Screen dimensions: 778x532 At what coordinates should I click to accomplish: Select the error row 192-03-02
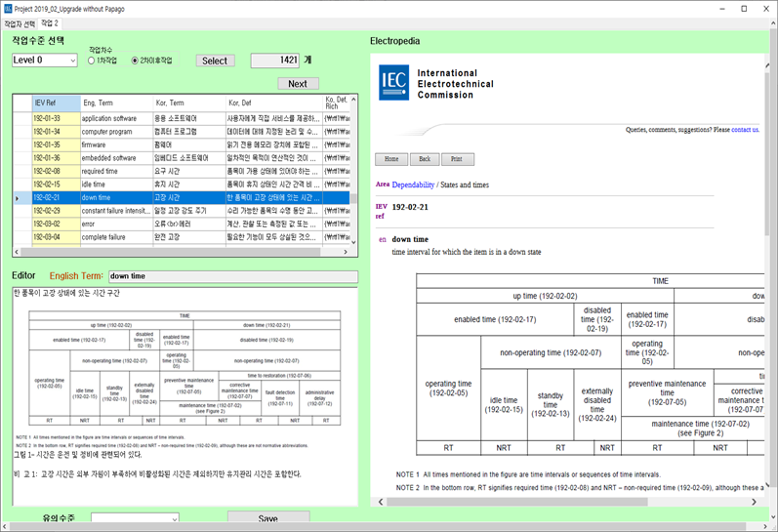pos(182,224)
